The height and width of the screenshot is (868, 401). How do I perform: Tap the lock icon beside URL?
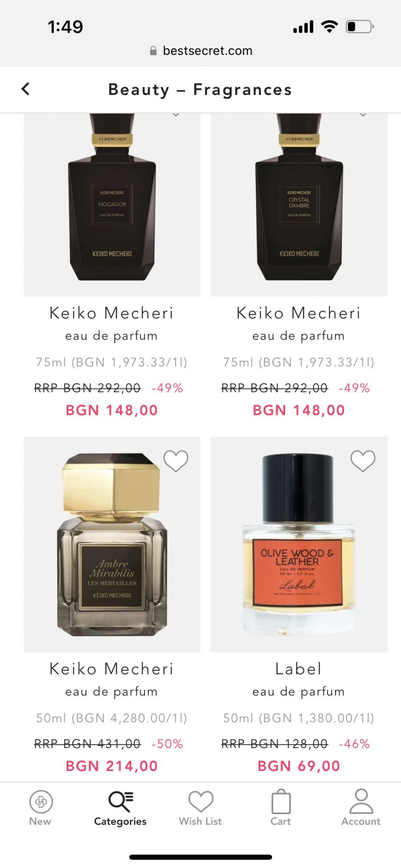pos(153,51)
